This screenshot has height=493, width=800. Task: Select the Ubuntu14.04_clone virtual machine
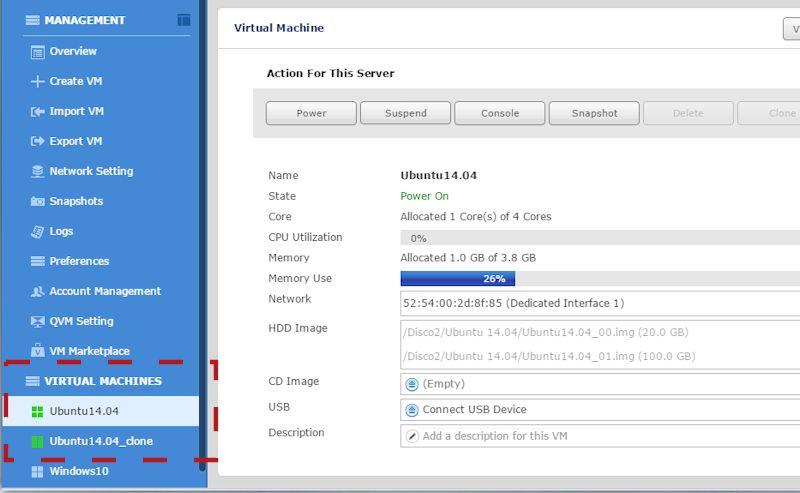(x=101, y=441)
